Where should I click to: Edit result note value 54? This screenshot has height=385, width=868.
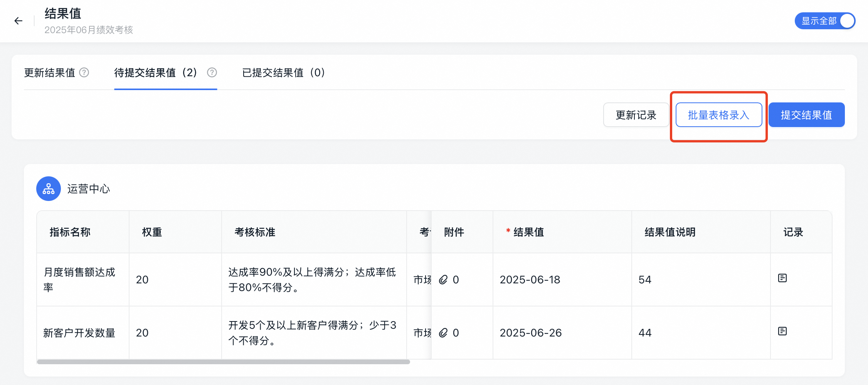pos(701,280)
